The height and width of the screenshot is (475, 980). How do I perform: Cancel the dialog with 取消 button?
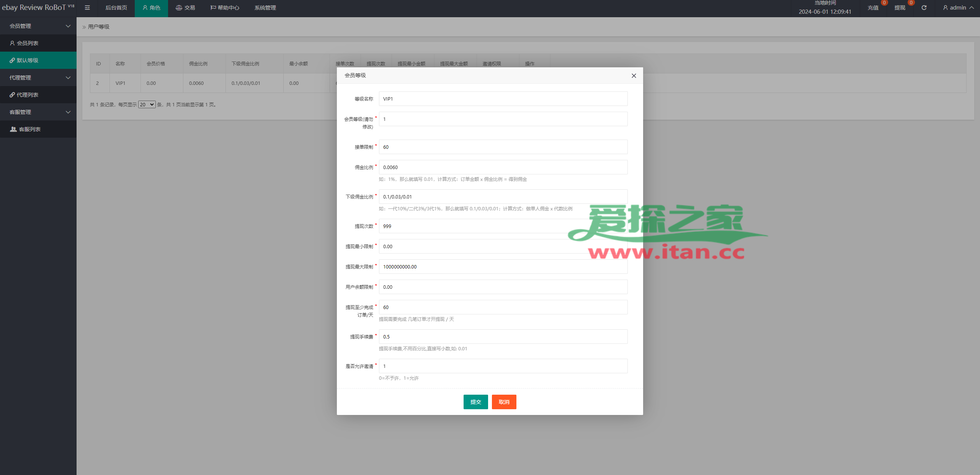(504, 402)
